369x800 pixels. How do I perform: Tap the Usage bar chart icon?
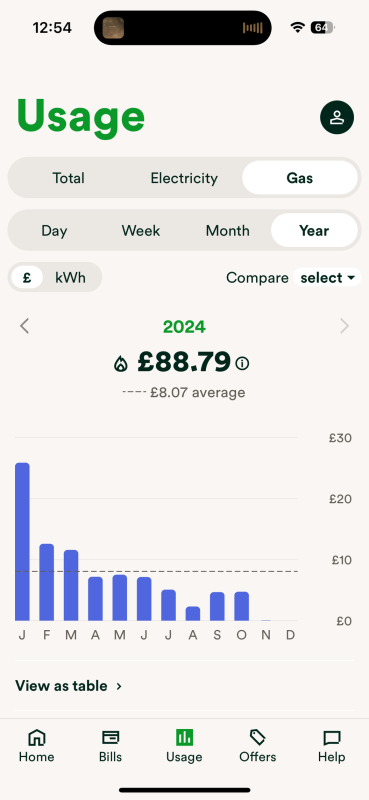click(184, 737)
